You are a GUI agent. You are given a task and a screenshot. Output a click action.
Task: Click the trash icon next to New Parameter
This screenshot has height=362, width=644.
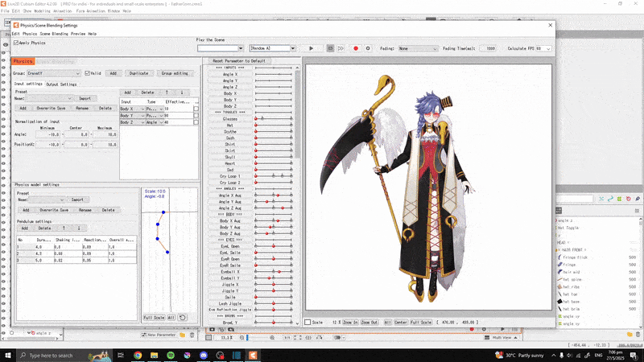pyautogui.click(x=192, y=335)
